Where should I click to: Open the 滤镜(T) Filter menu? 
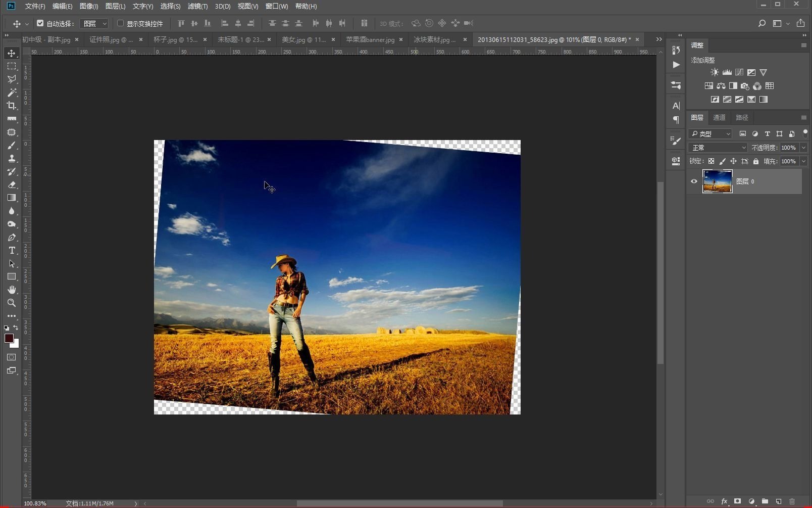pos(197,7)
